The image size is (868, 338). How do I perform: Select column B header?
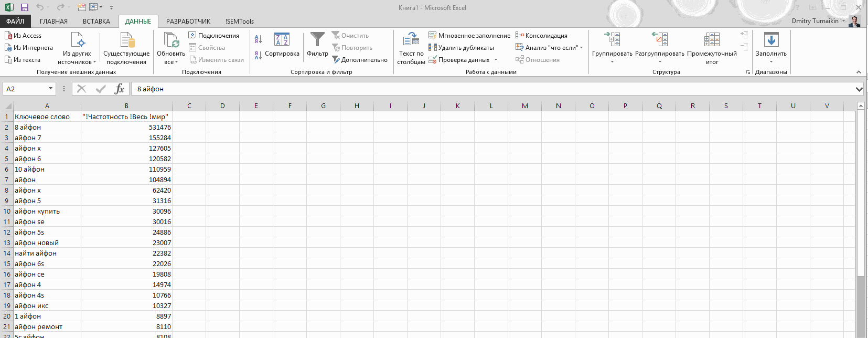[126, 106]
